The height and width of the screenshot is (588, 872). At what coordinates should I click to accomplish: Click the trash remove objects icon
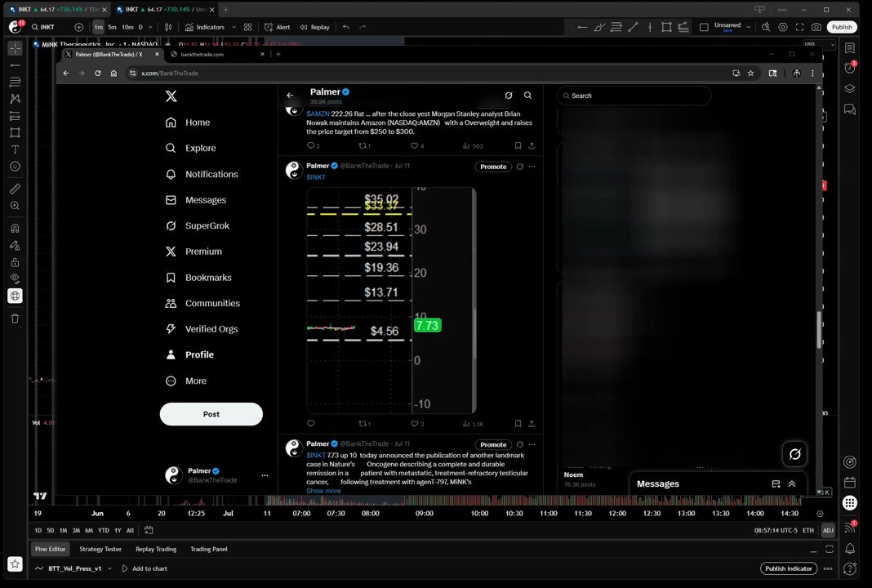click(15, 318)
